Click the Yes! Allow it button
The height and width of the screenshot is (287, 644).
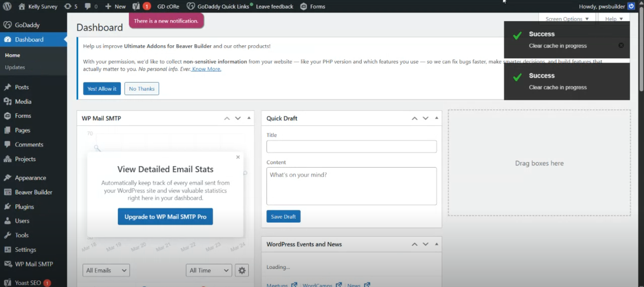[x=102, y=89]
